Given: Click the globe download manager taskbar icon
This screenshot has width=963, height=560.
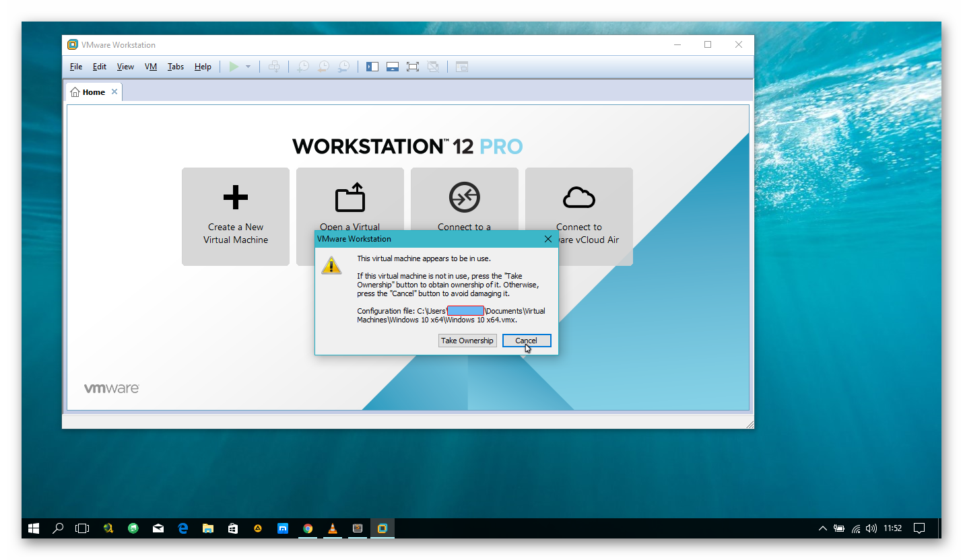Looking at the screenshot, I should 108,528.
